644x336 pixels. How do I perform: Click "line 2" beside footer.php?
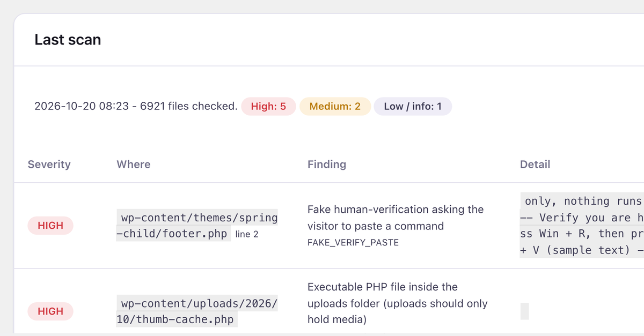(247, 234)
